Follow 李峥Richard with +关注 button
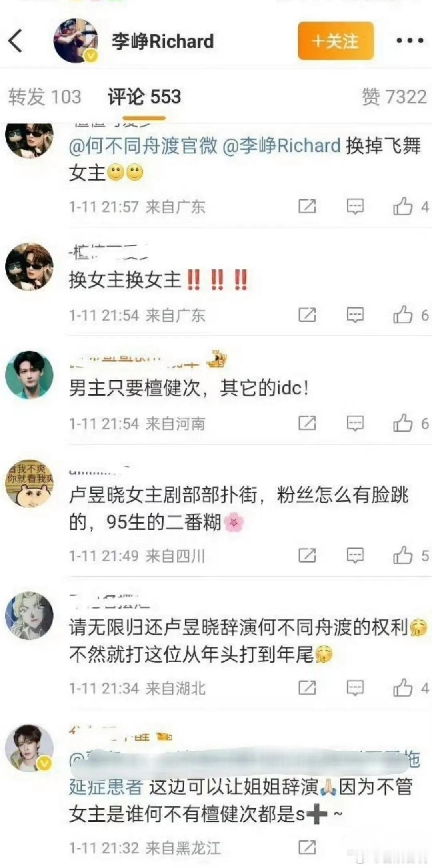Viewport: 432px width, 868px height. point(336,41)
